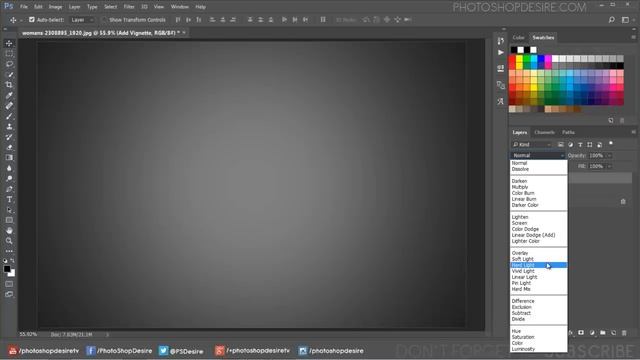The width and height of the screenshot is (640, 360).
Task: Switch to the Color tab
Action: pyautogui.click(x=518, y=38)
